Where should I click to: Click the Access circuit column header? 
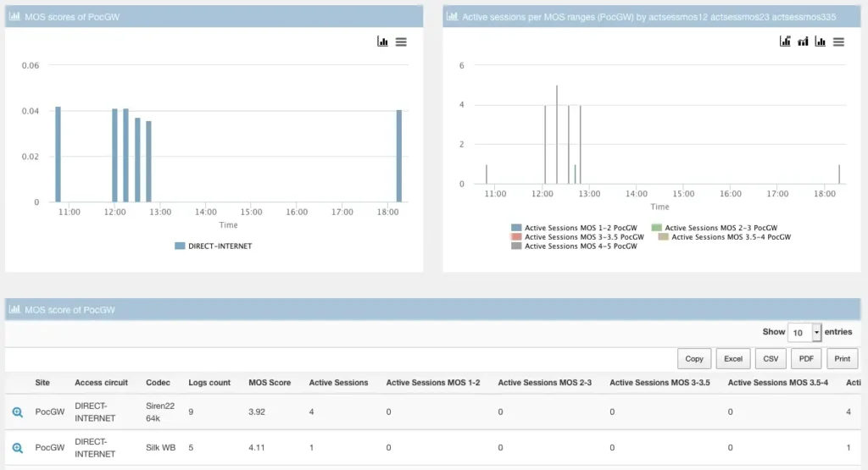tap(101, 383)
